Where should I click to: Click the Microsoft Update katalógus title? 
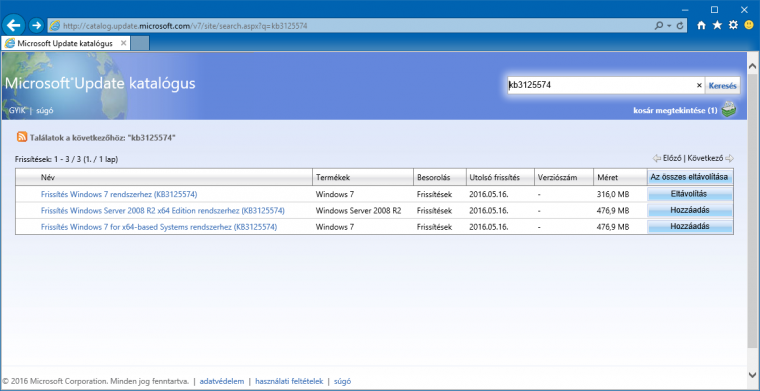(x=100, y=83)
